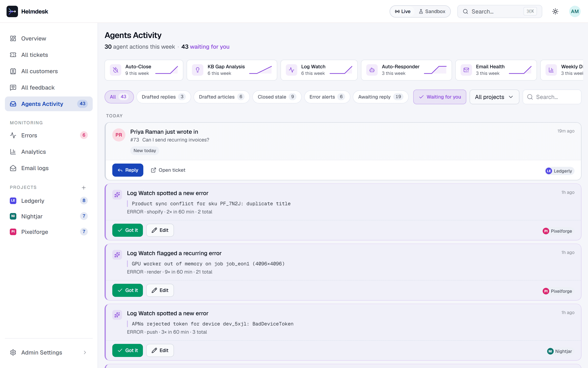Select the Drafted replies filter tab
This screenshot has height=368, width=588.
[x=164, y=97]
